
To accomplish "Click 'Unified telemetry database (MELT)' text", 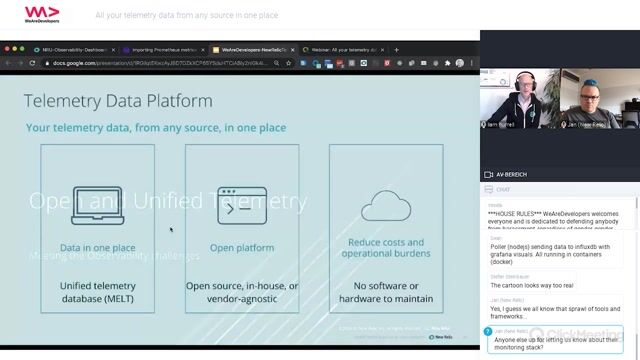I will click(98, 292).
